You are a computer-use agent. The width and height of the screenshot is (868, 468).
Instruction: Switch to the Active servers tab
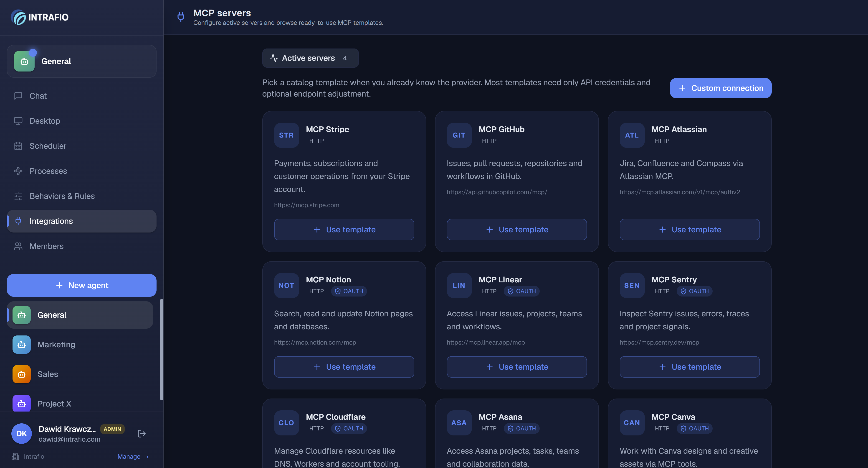pos(310,58)
